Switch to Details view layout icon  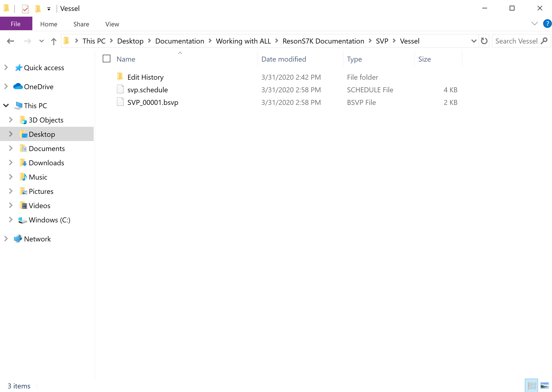[x=531, y=386]
